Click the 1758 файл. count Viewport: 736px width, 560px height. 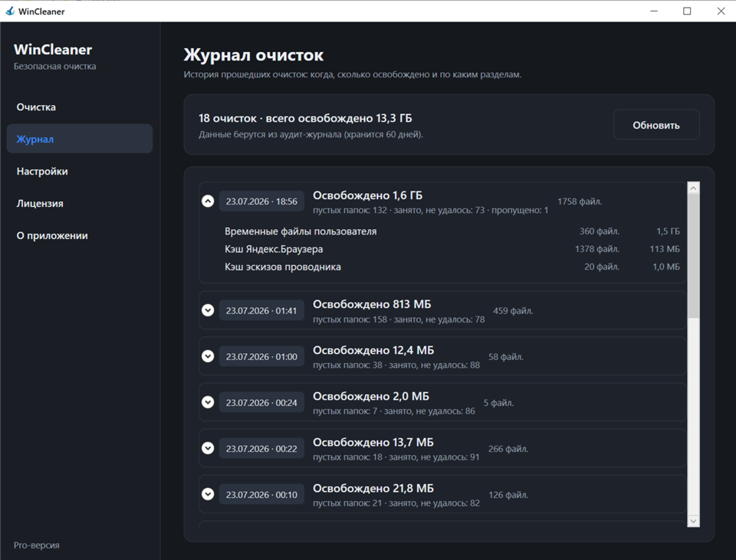[580, 201]
